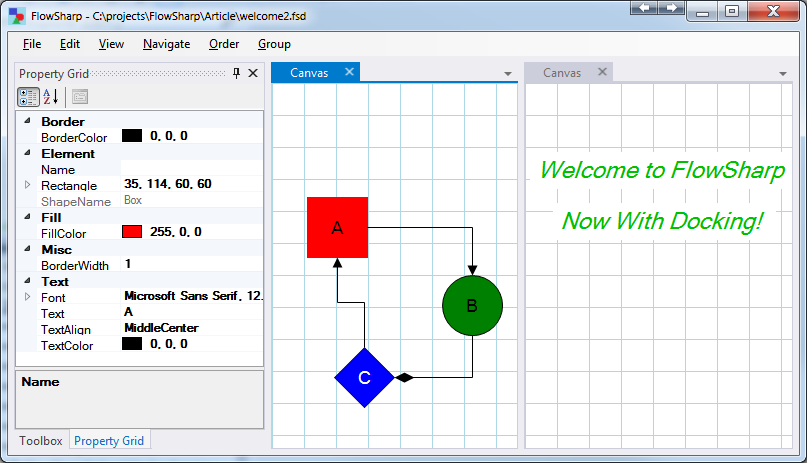Collapse the Border category
The image size is (807, 463).
[x=27, y=121]
